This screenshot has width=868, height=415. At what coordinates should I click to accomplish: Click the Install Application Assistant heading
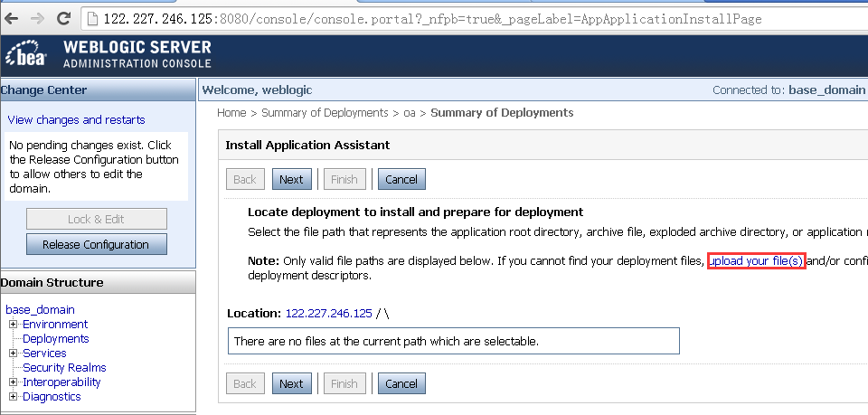[x=307, y=145]
